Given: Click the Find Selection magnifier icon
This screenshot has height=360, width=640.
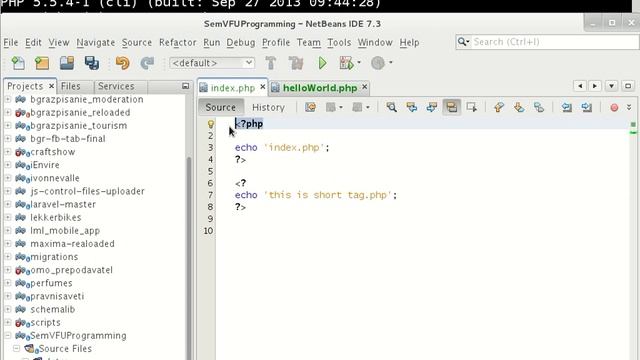Looking at the screenshot, I should [x=391, y=107].
